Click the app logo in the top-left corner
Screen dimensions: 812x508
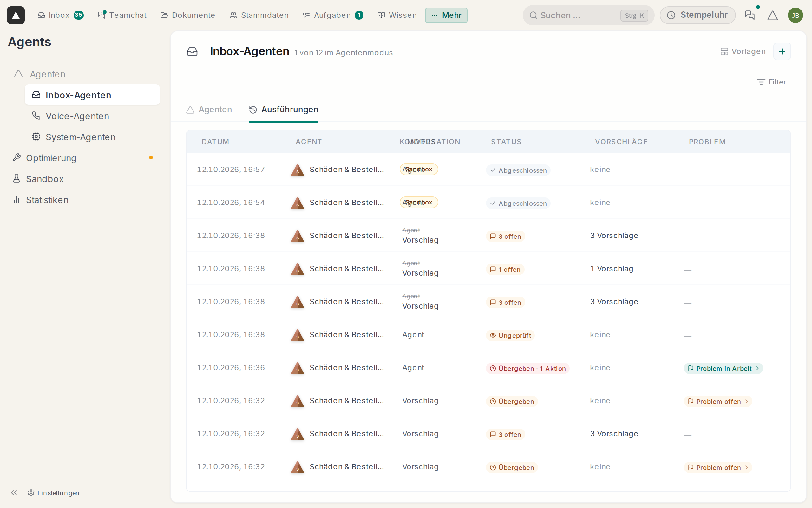coord(16,15)
